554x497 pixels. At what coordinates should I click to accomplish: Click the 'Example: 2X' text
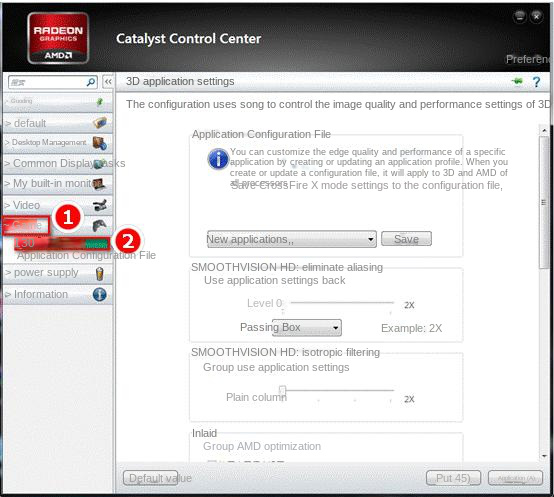pyautogui.click(x=412, y=328)
